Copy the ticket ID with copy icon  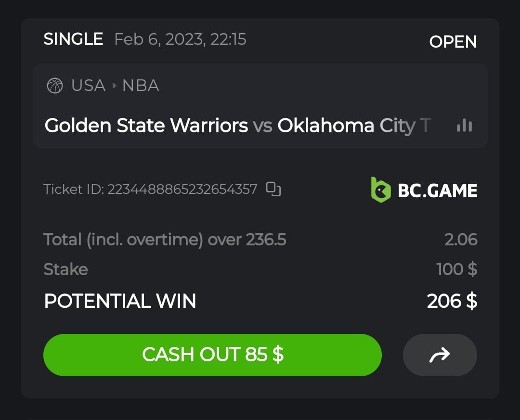(x=273, y=190)
